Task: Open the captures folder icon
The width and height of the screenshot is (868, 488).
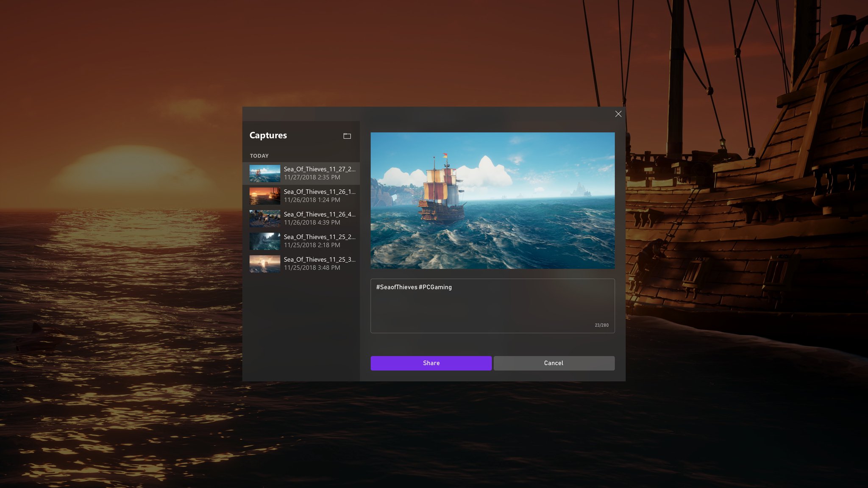Action: tap(347, 136)
